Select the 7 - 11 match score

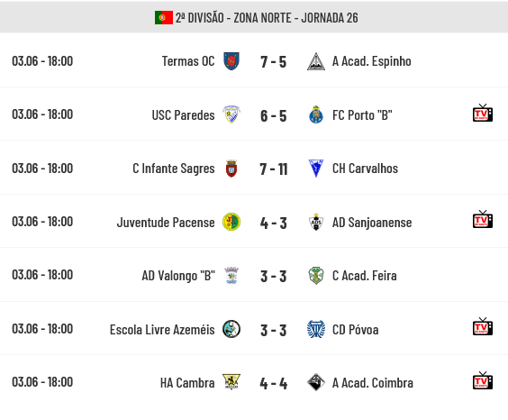pos(274,169)
